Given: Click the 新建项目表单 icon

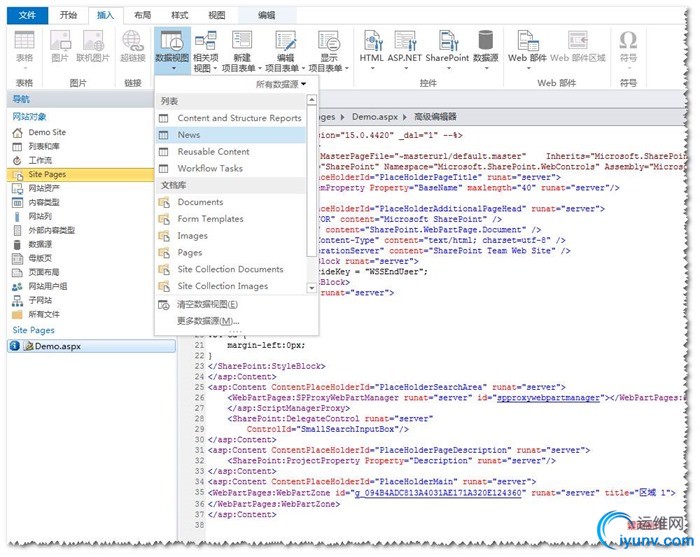Looking at the screenshot, I should click(x=242, y=41).
